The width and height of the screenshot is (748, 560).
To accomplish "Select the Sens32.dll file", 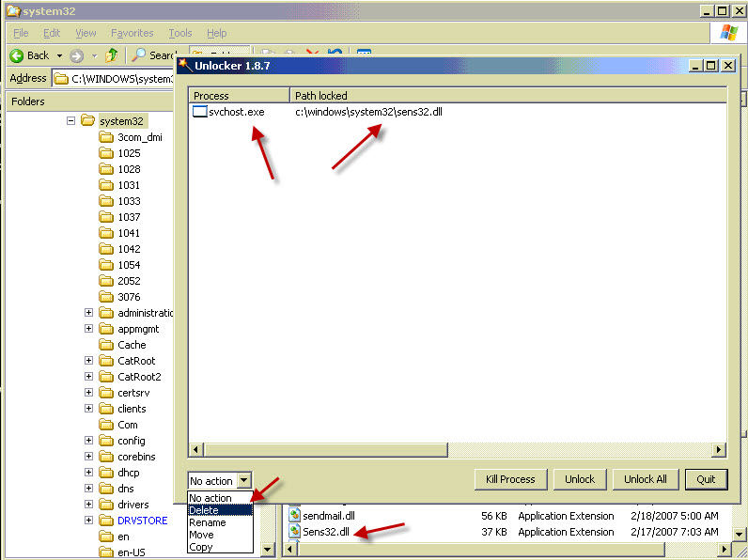I will (x=326, y=532).
